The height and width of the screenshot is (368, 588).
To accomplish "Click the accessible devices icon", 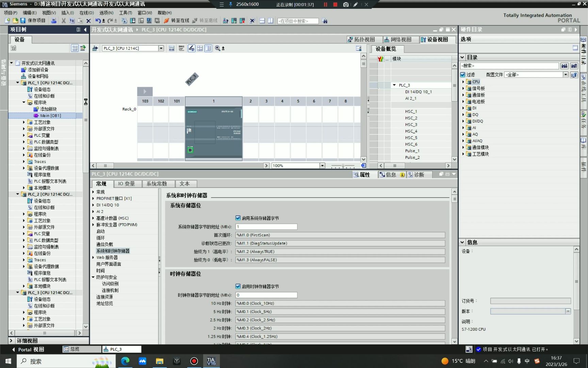I will click(x=225, y=21).
